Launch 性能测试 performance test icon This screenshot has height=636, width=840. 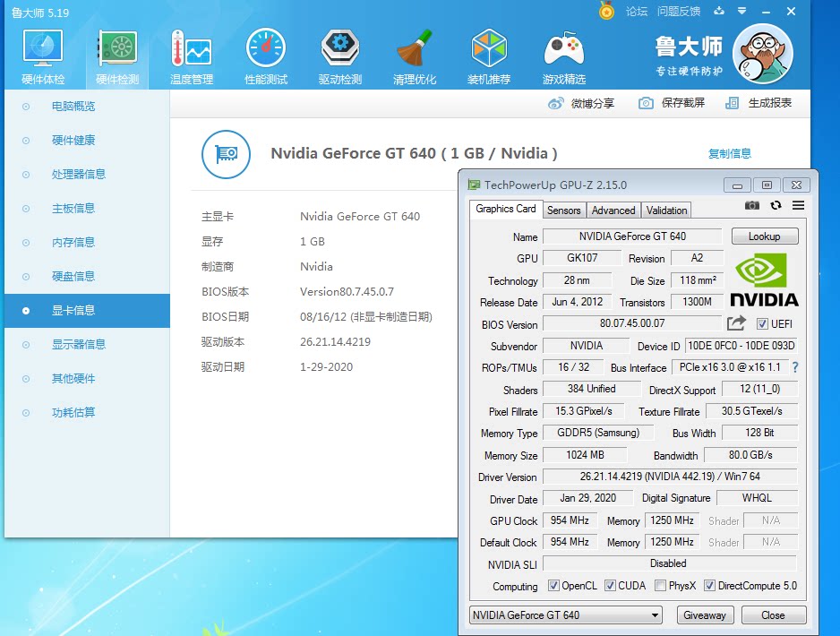coord(266,56)
